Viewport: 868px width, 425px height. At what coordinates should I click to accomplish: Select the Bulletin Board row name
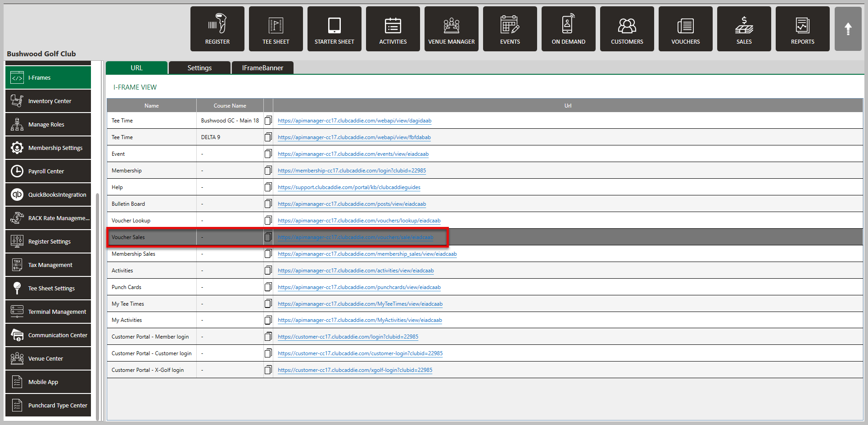point(128,204)
